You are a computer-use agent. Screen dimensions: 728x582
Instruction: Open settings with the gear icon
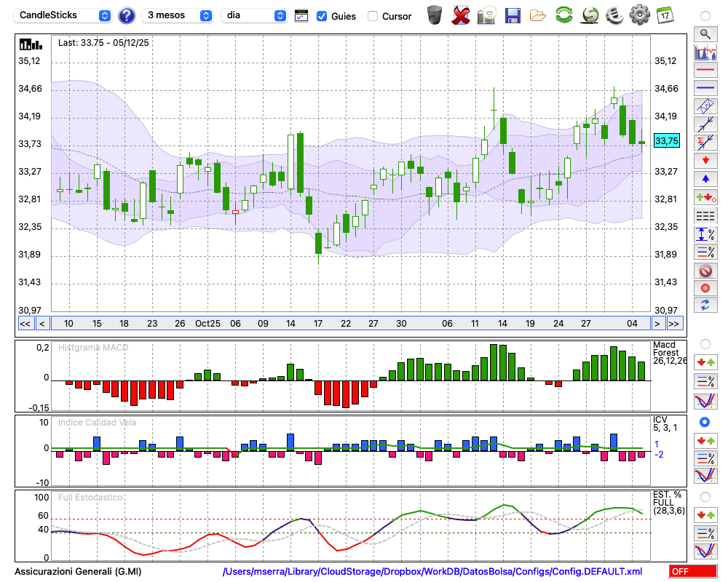click(639, 15)
